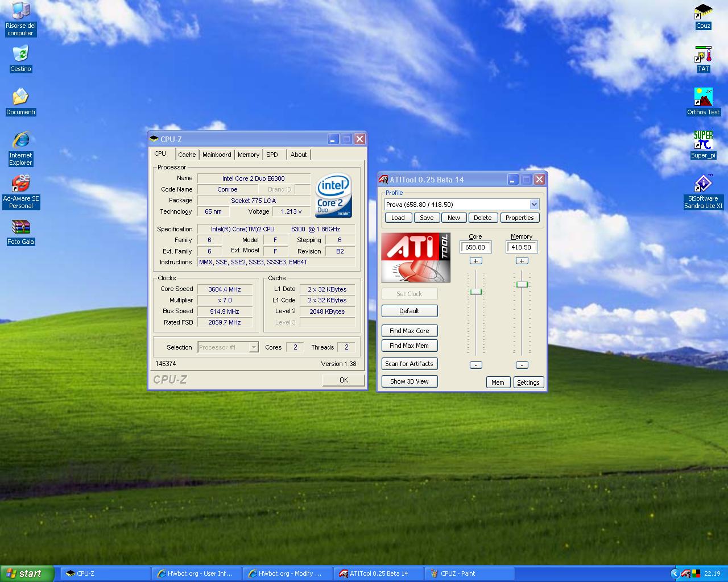
Task: Click the Memory plus button
Action: [x=522, y=261]
